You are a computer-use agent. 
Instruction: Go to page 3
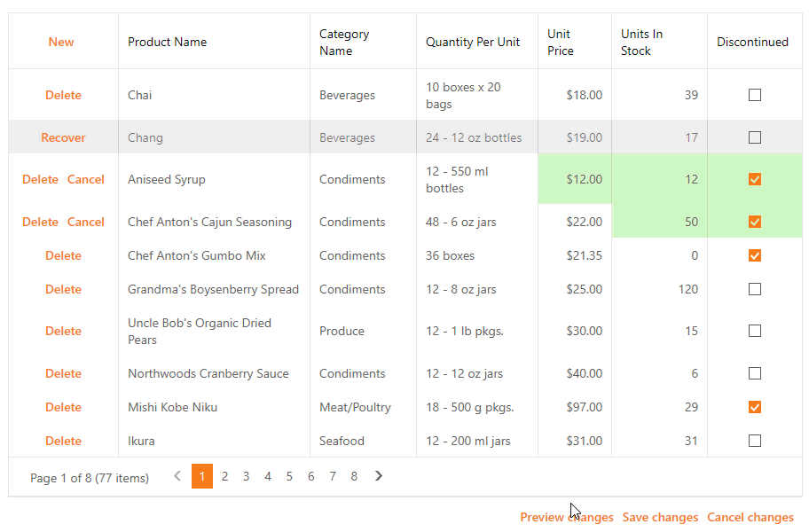tap(246, 476)
